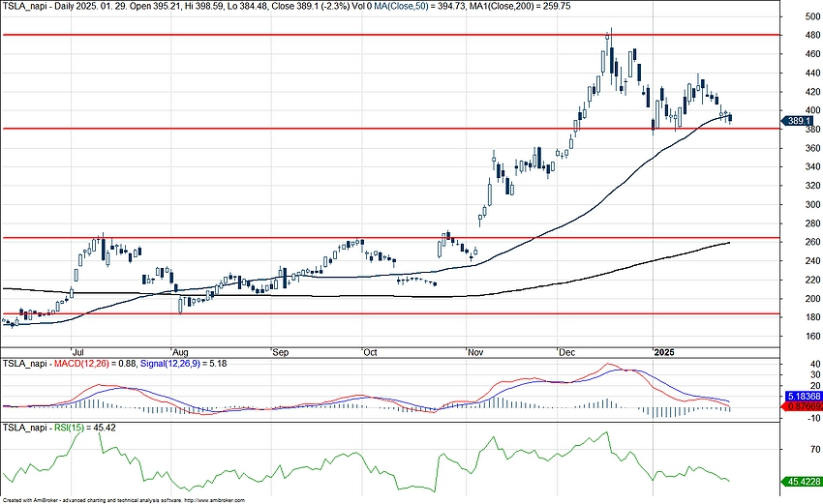Click the blue 5.18368 signal value tag
This screenshot has width=823, height=504.
click(804, 397)
